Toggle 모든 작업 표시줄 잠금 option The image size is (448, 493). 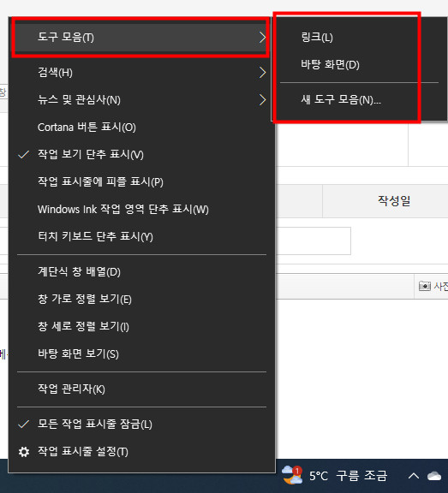[141, 425]
